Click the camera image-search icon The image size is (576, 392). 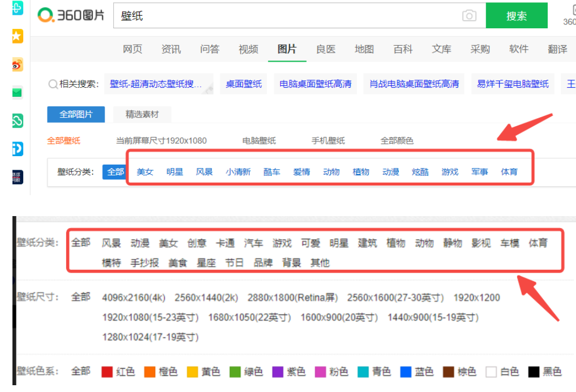point(469,16)
